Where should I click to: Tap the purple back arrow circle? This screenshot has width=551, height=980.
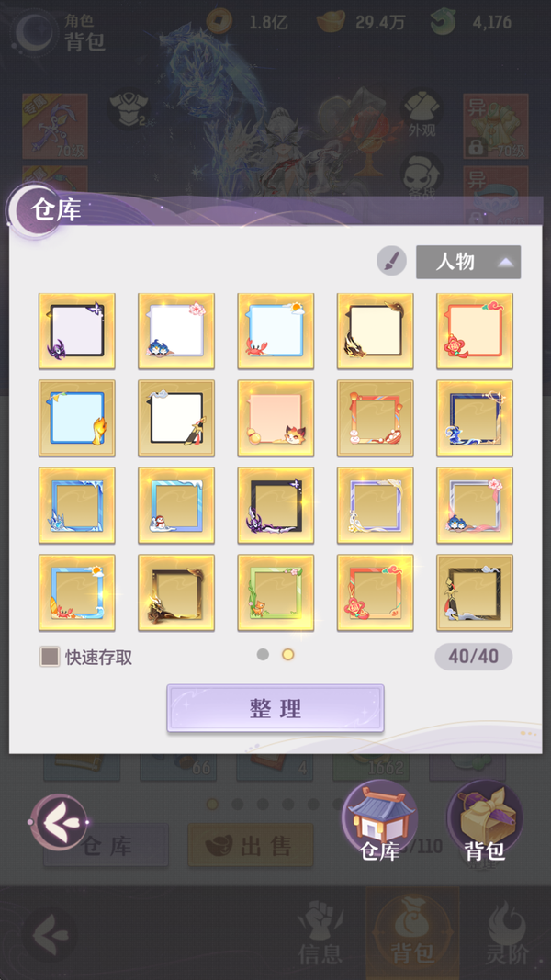(59, 822)
